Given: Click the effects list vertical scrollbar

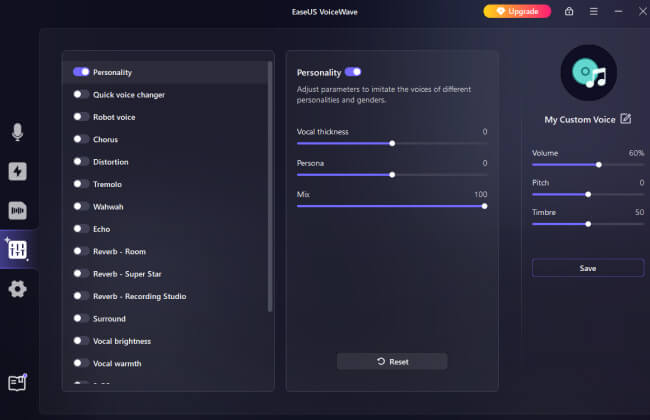Looking at the screenshot, I should pyautogui.click(x=270, y=190).
